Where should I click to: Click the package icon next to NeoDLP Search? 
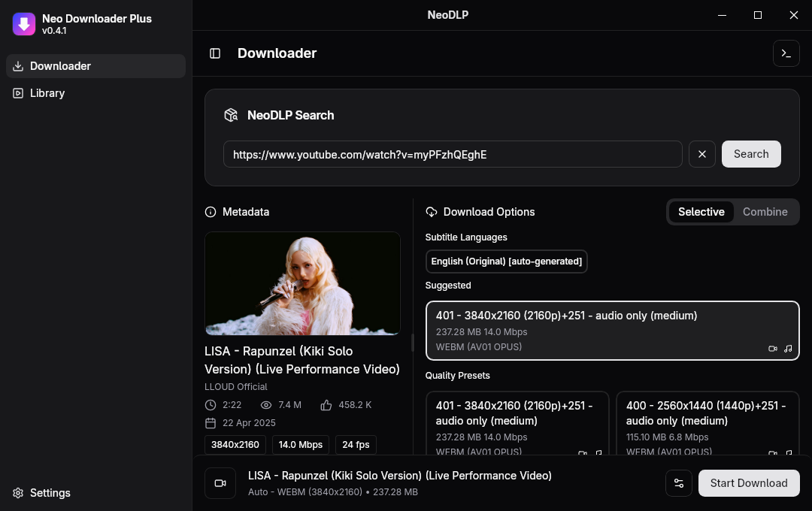click(231, 115)
